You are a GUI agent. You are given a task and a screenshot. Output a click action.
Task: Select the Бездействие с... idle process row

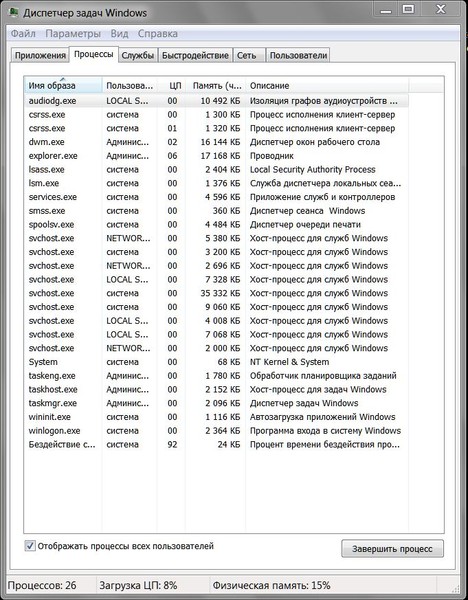coord(216,445)
